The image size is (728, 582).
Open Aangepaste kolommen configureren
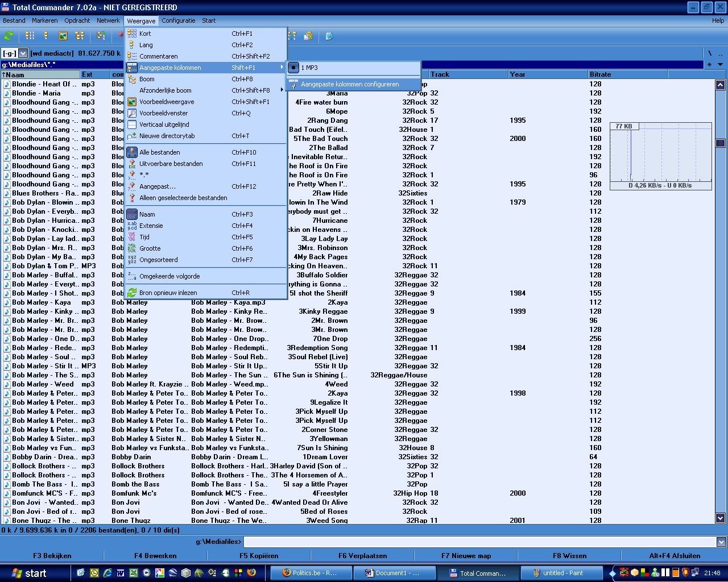[354, 84]
